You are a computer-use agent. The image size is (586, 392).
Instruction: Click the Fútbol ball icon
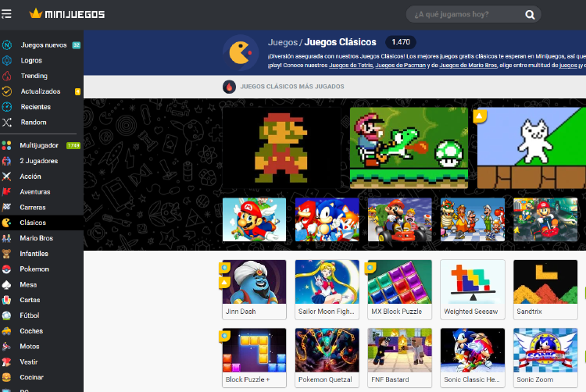click(7, 315)
